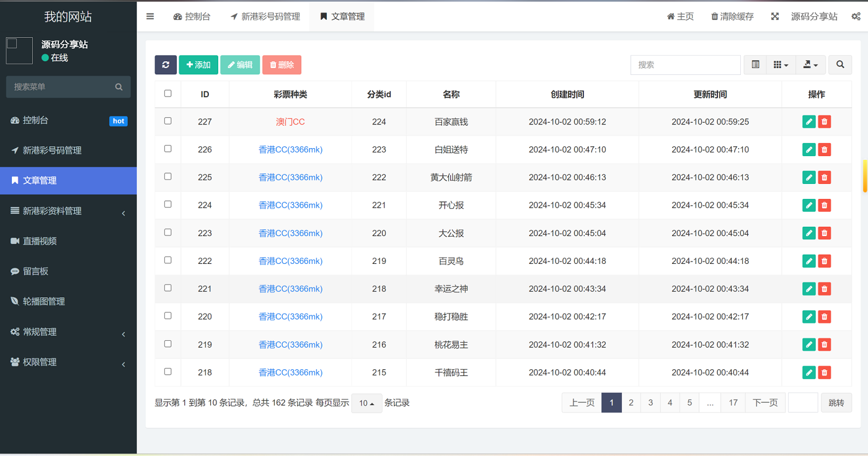The image size is (868, 456).
Task: Switch to the 控制台 tab
Action: tap(192, 17)
